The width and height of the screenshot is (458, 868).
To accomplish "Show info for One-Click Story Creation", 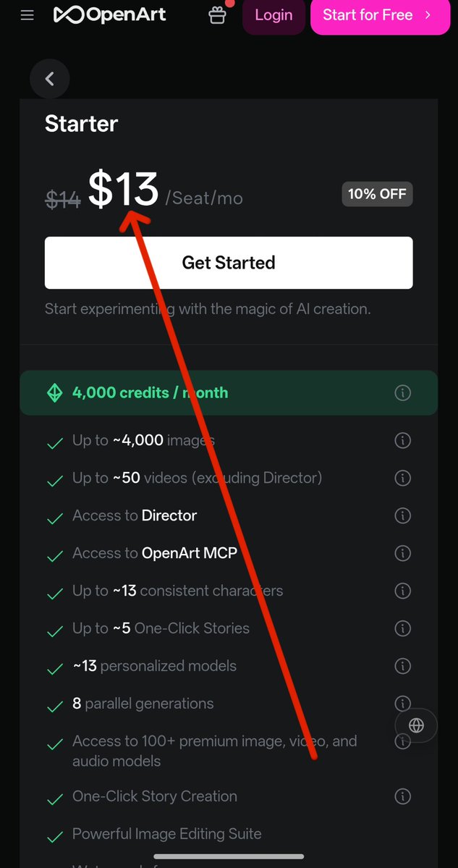I will tap(403, 796).
